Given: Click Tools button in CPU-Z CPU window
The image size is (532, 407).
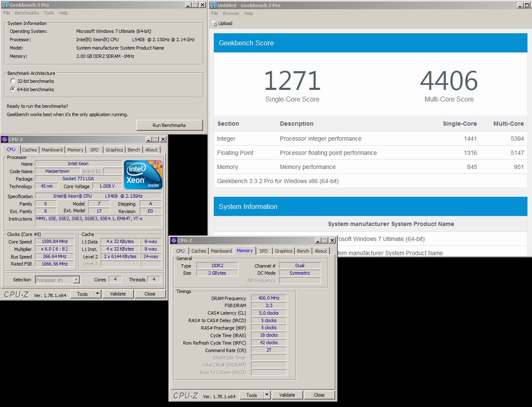Looking at the screenshot, I should click(82, 294).
